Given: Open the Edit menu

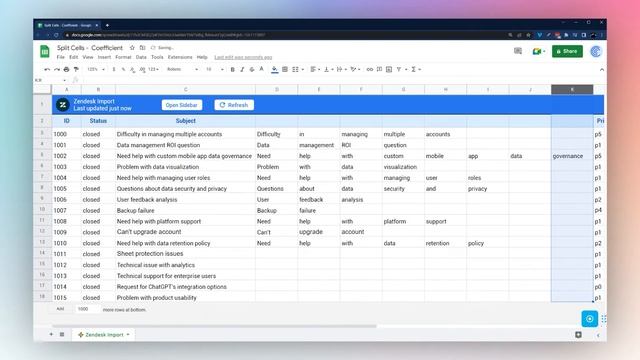Looking at the screenshot, I should click(x=73, y=57).
